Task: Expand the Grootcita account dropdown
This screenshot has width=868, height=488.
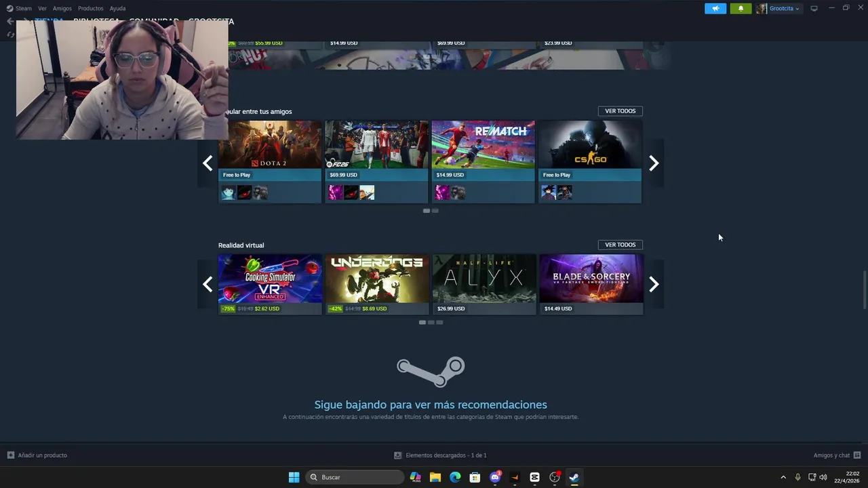Action: 784,8
